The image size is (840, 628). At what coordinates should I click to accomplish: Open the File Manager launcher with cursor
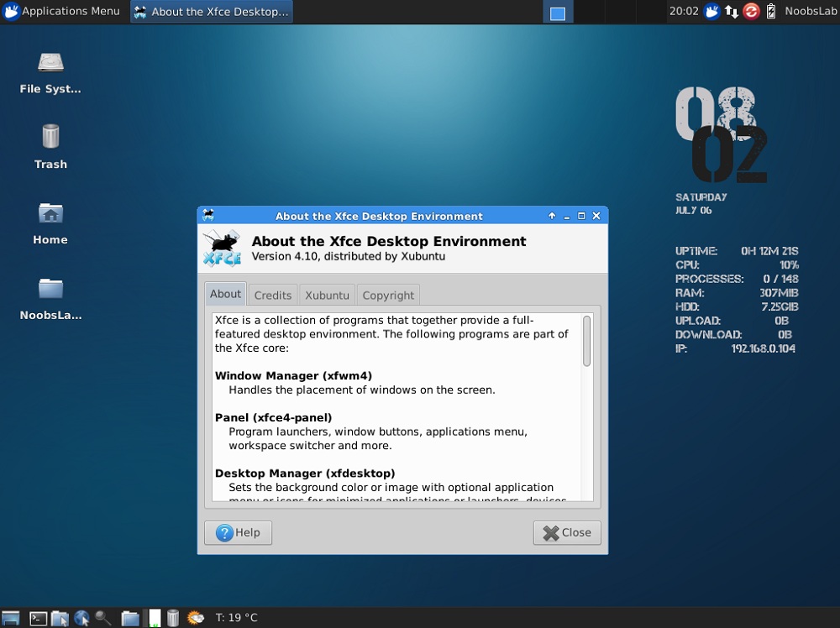click(x=60, y=619)
